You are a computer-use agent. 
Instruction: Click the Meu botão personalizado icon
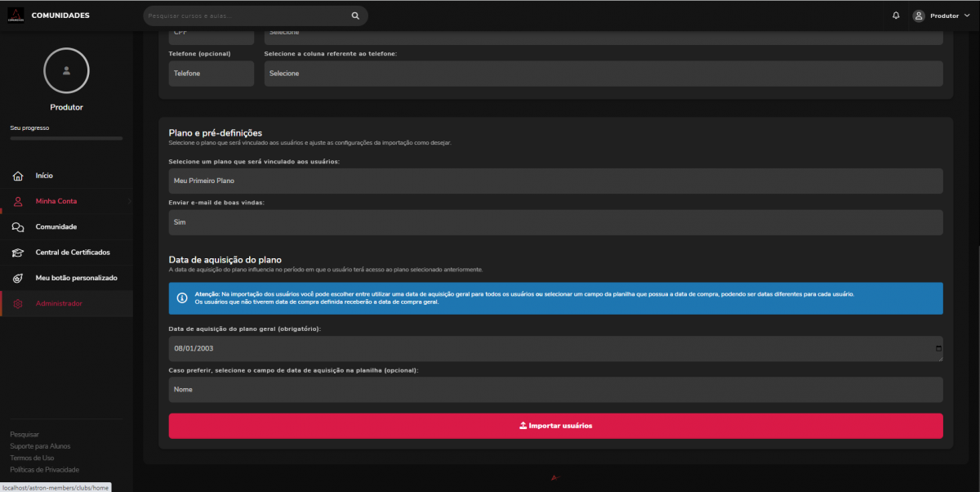pos(18,278)
